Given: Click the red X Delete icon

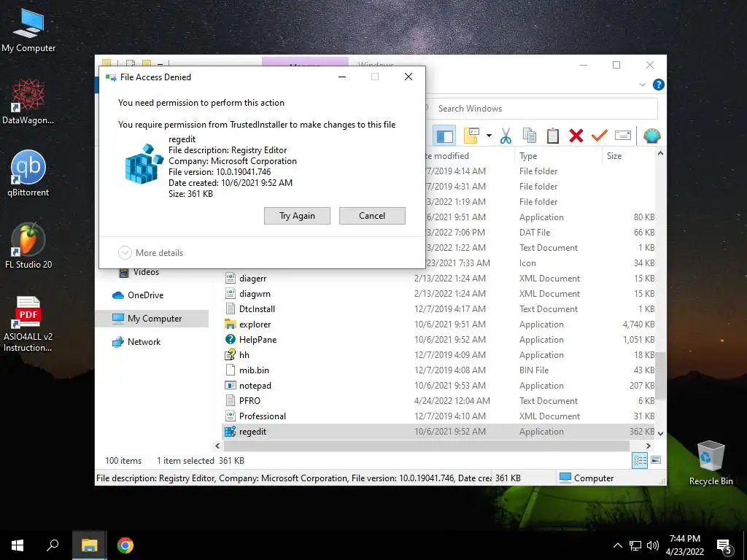Looking at the screenshot, I should [x=576, y=136].
